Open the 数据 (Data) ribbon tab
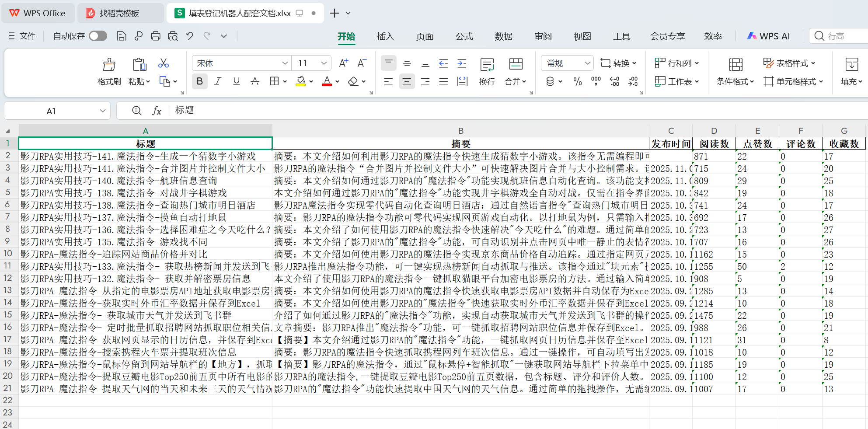The height and width of the screenshot is (429, 868). tap(503, 36)
